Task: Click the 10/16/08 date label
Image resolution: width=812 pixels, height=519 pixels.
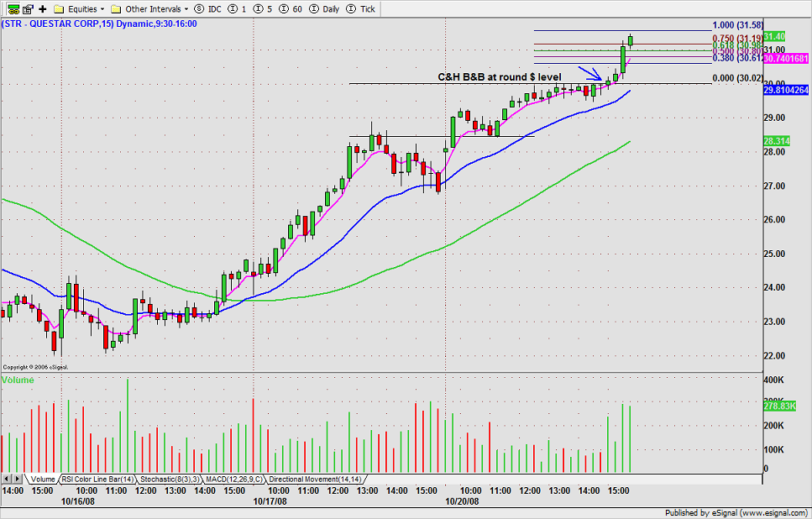Action: coord(78,501)
